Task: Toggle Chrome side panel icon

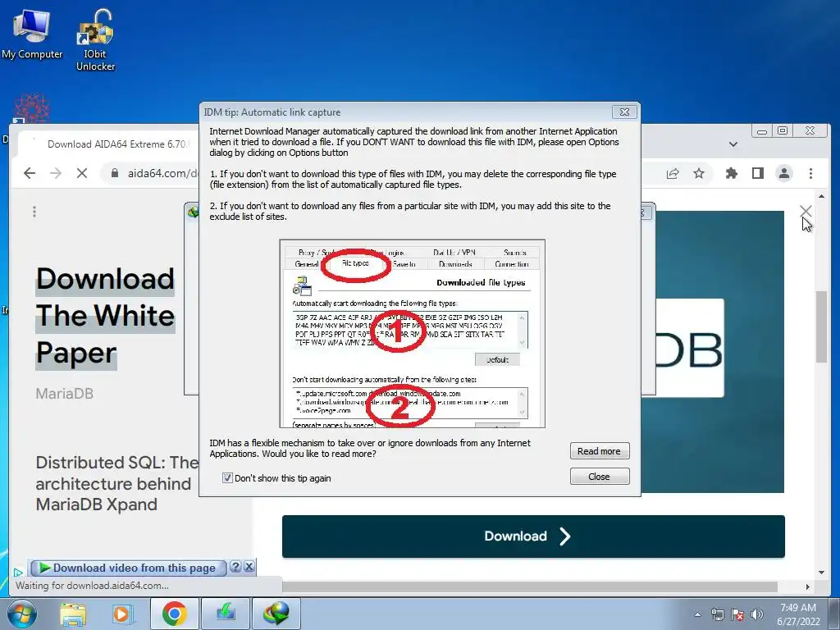Action: pyautogui.click(x=757, y=173)
